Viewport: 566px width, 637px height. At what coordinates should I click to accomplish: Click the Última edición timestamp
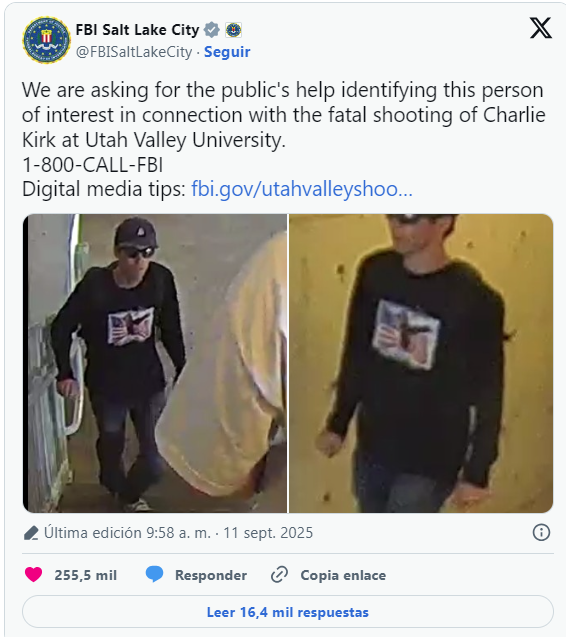178,533
